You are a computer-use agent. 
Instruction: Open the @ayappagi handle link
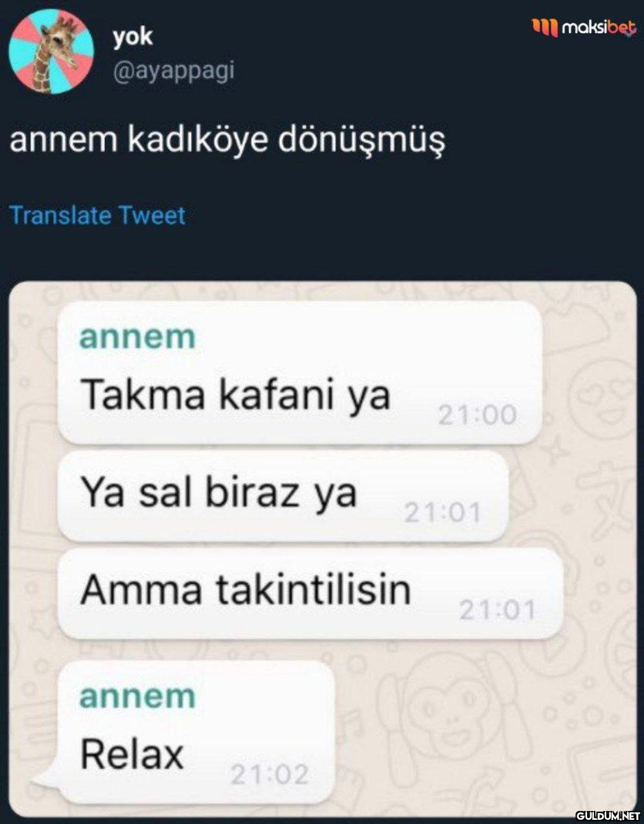pos(173,71)
